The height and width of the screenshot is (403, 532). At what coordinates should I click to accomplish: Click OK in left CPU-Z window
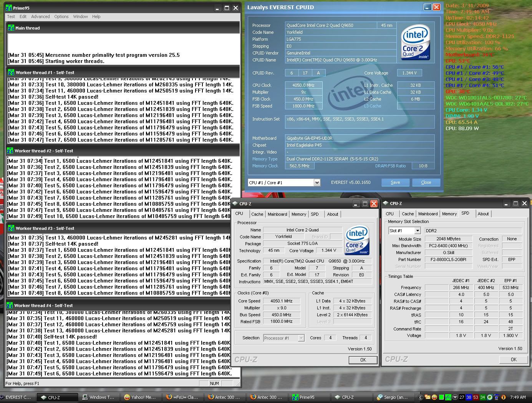[x=363, y=360]
